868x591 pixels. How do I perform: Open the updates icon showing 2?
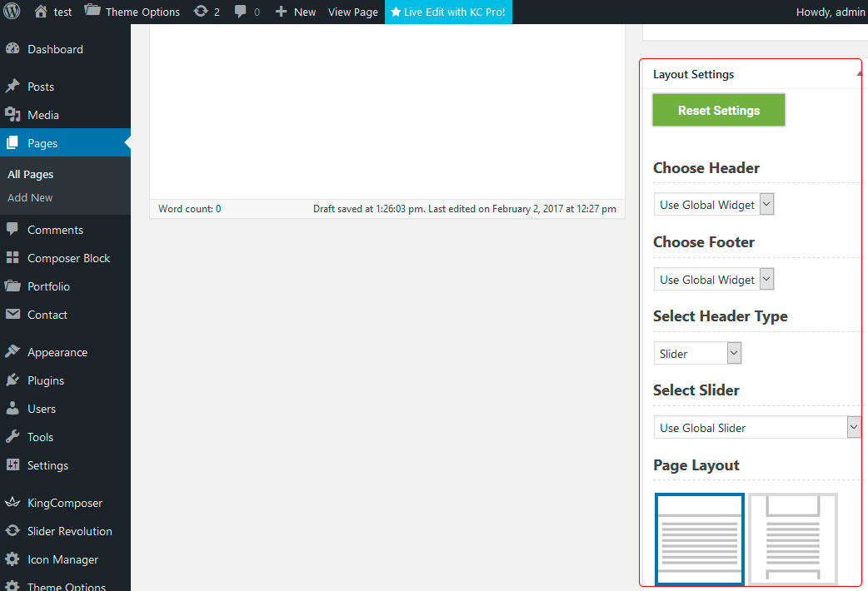pyautogui.click(x=207, y=12)
